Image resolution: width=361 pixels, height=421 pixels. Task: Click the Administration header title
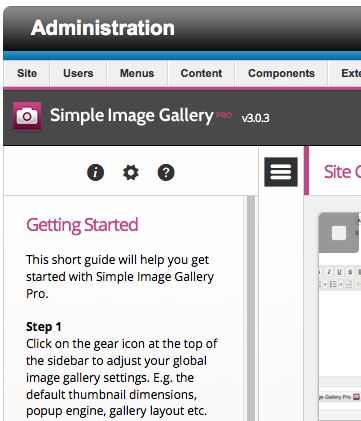point(103,28)
